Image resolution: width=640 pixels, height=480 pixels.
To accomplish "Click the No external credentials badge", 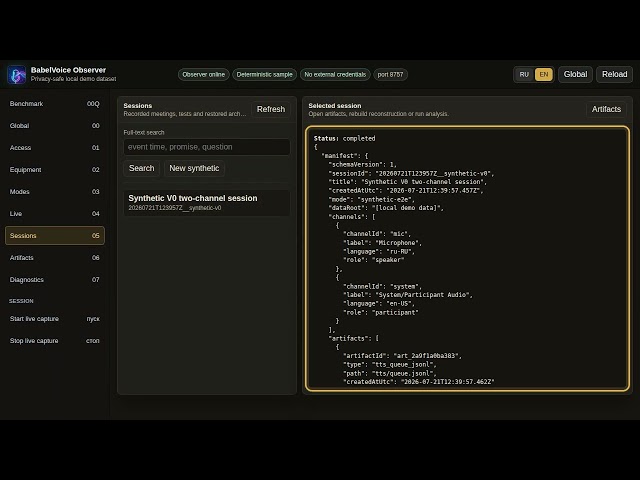I will point(335,75).
